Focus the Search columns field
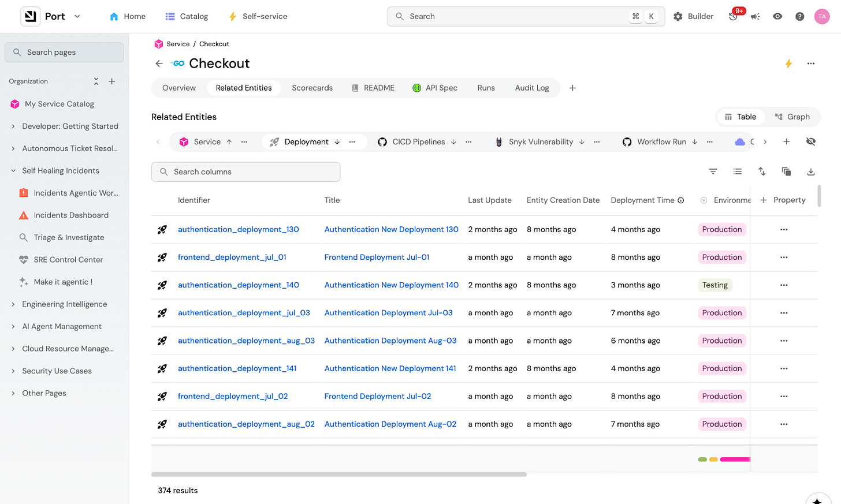Image resolution: width=841 pixels, height=504 pixels. coord(245,171)
